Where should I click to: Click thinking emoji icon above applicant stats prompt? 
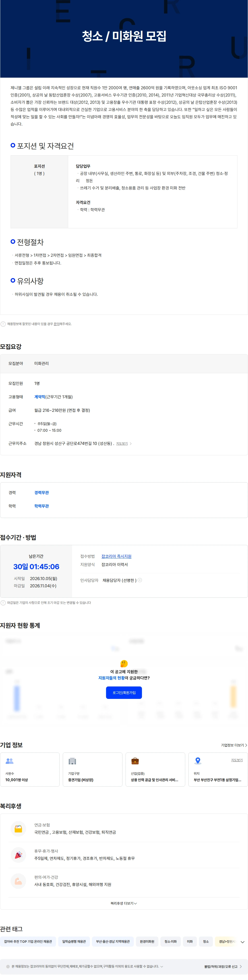pyautogui.click(x=124, y=663)
